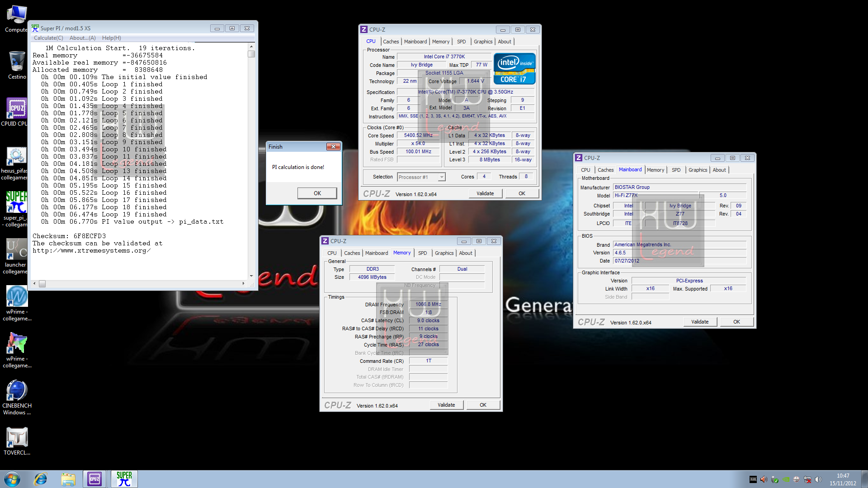Click the Intel Core i7 3770K name field
The width and height of the screenshot is (868, 488).
point(444,57)
